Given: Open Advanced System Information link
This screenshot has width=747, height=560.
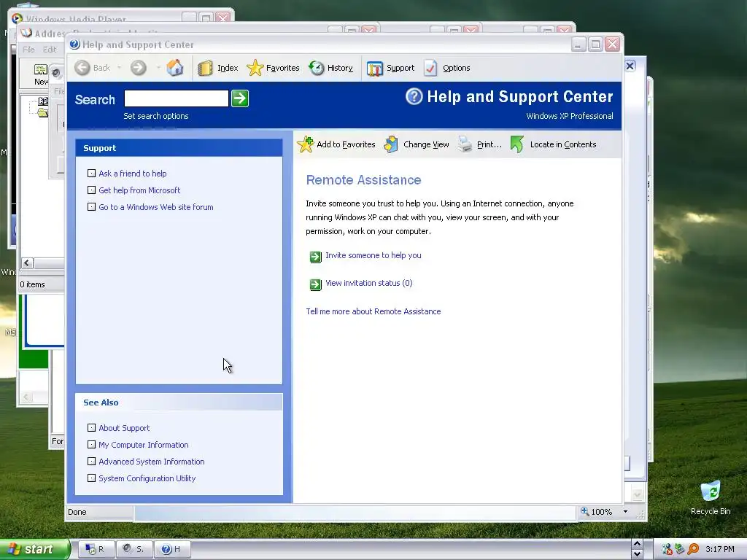Looking at the screenshot, I should tap(152, 462).
